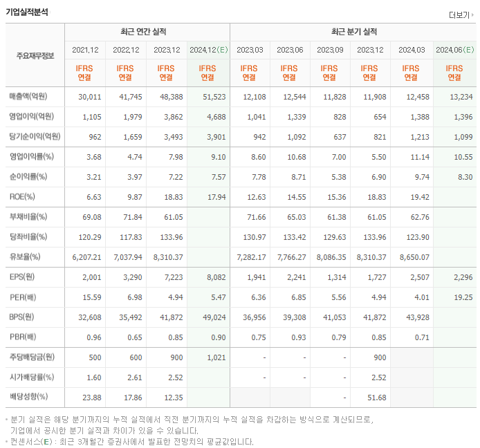
Task: Click the 기업실적분석 section title
Action: coord(27,12)
